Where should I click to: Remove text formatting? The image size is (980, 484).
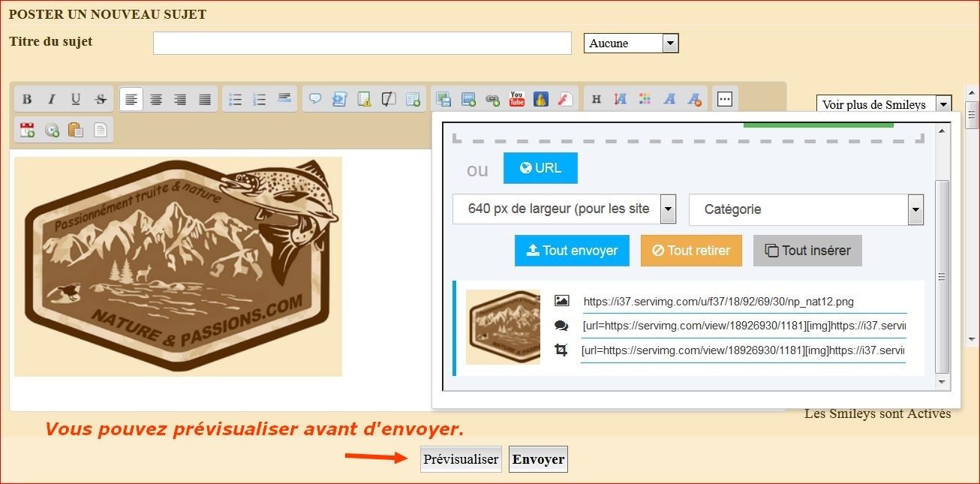(694, 99)
